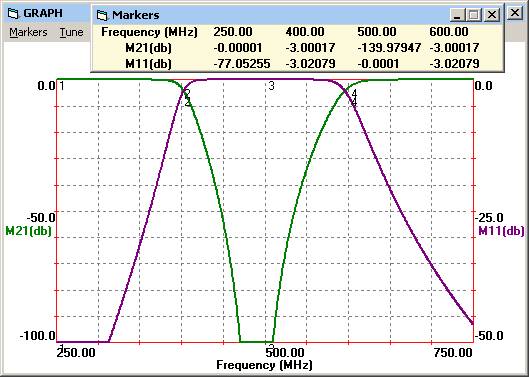The width and height of the screenshot is (529, 377).
Task: Click the Markers window title icon
Action: pyautogui.click(x=102, y=15)
